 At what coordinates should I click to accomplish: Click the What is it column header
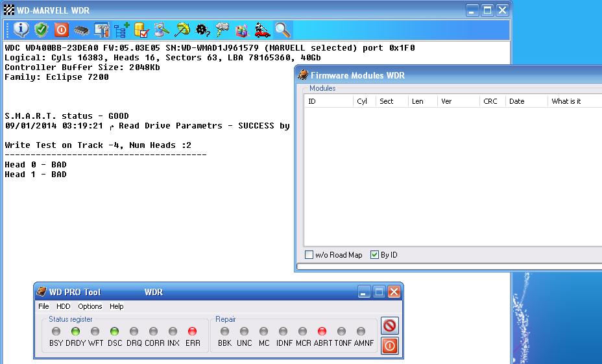click(x=575, y=101)
